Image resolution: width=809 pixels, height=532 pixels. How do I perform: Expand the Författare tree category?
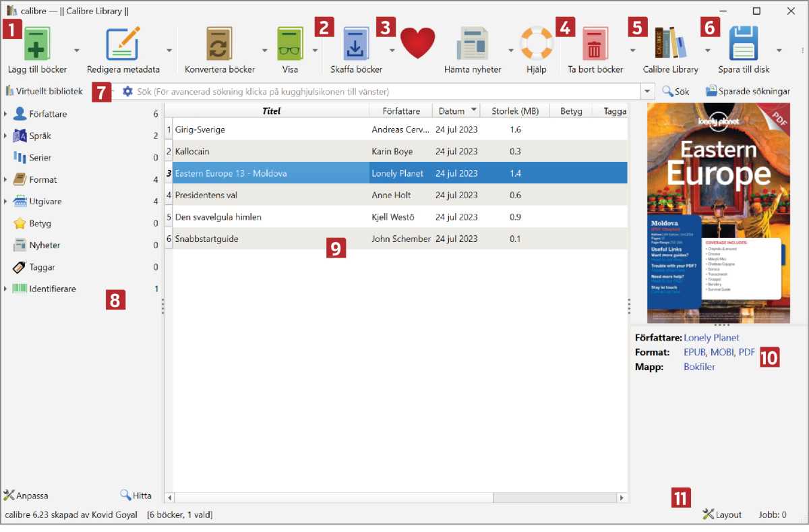tap(5, 115)
